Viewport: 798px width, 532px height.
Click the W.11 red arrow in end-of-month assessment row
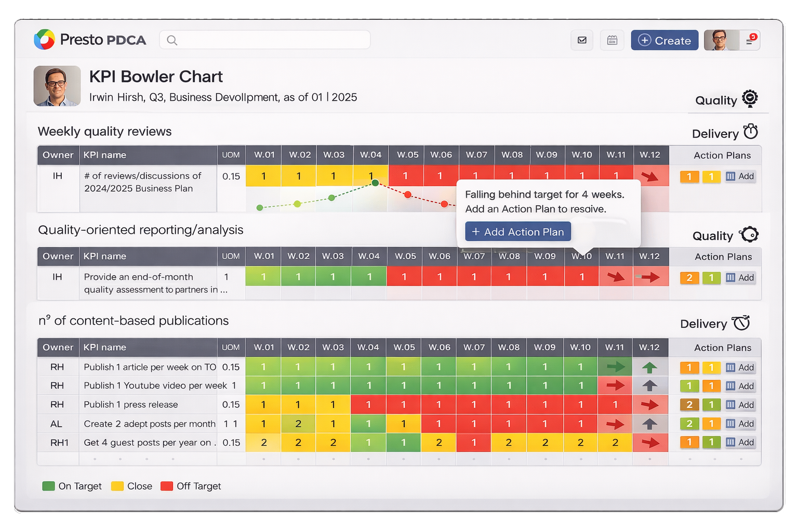click(x=616, y=277)
